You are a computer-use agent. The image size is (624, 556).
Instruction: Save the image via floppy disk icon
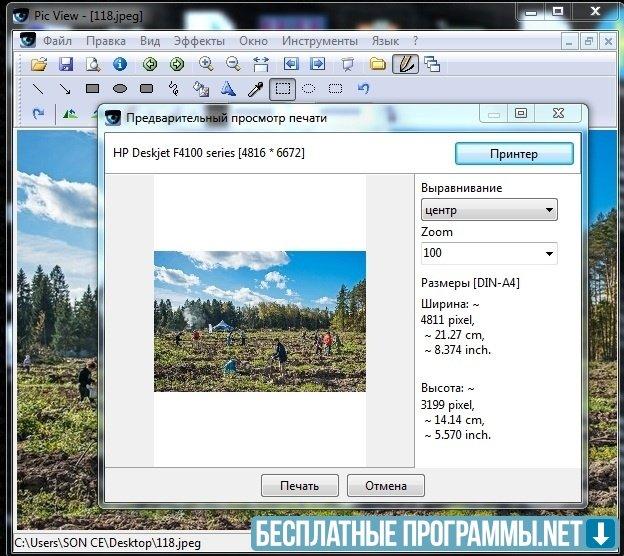click(66, 64)
